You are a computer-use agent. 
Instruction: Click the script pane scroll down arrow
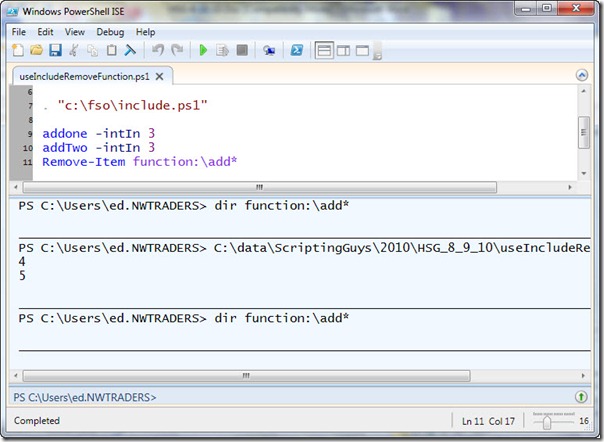584,173
